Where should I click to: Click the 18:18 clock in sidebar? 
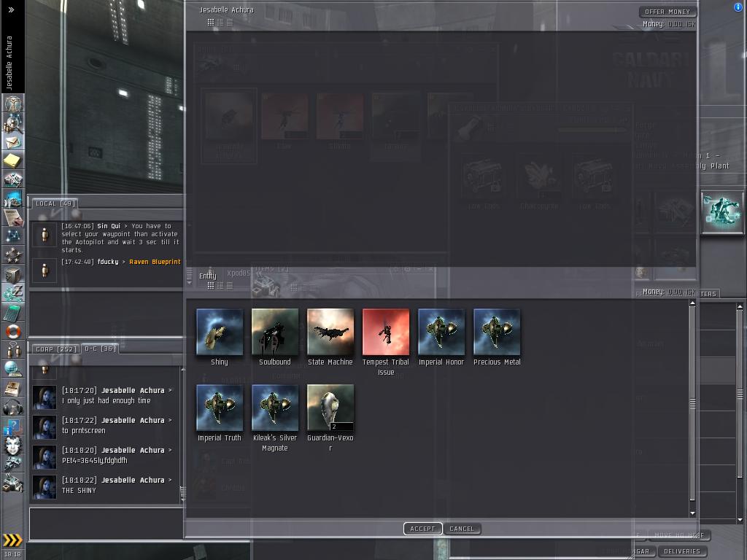click(12, 554)
